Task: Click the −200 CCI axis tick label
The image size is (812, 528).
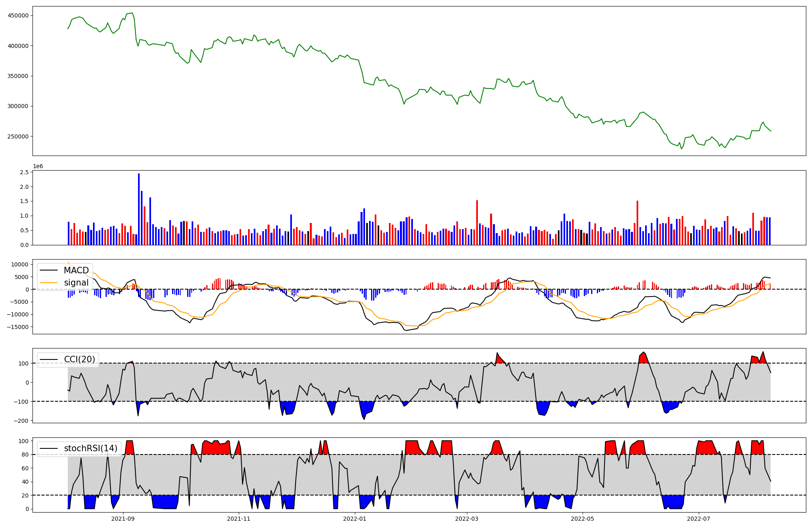Action: pyautogui.click(x=21, y=421)
